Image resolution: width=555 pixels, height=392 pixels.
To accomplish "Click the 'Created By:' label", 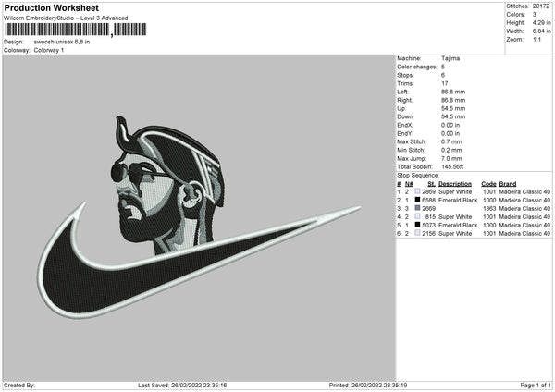I will (19, 386).
